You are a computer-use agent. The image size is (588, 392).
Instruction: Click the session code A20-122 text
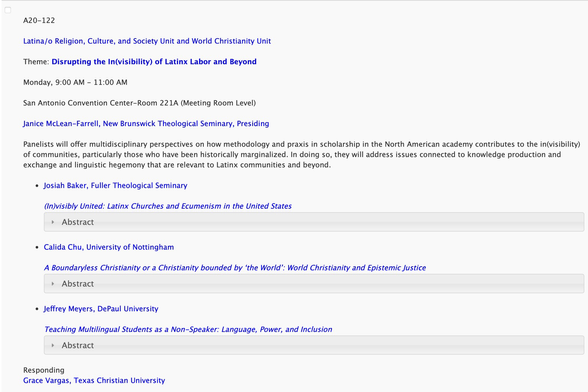tap(39, 20)
